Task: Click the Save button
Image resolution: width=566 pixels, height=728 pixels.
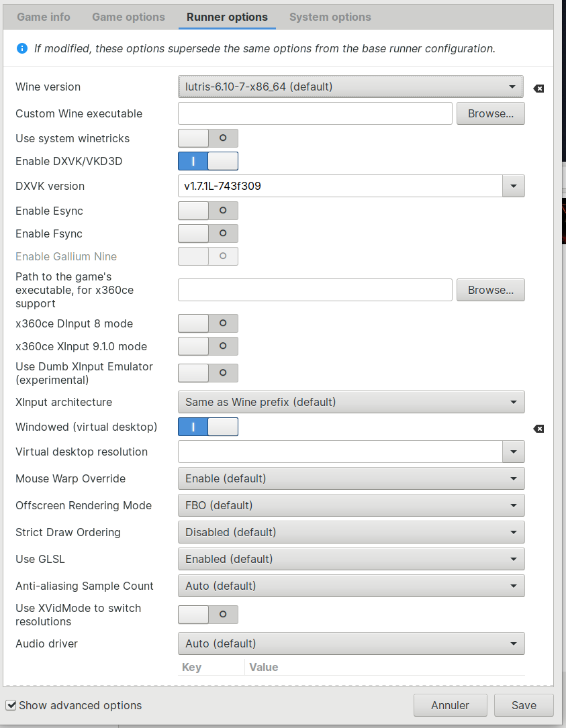Action: 524,705
